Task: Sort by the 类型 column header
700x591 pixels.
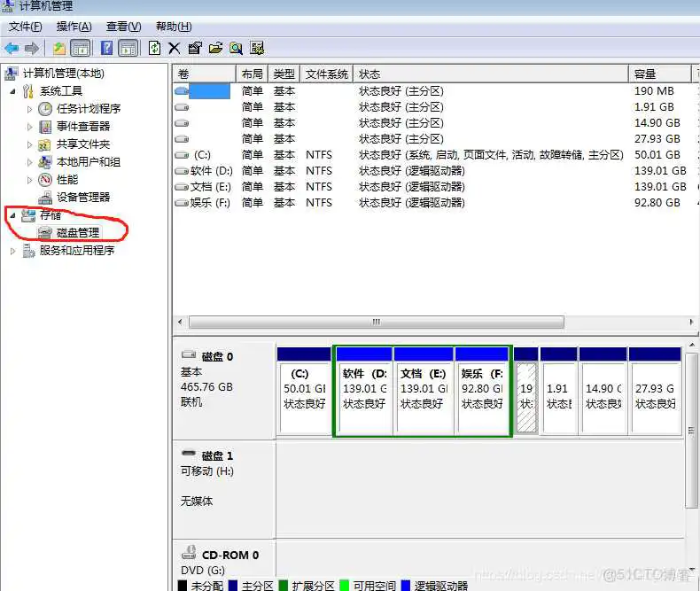Action: [x=284, y=74]
